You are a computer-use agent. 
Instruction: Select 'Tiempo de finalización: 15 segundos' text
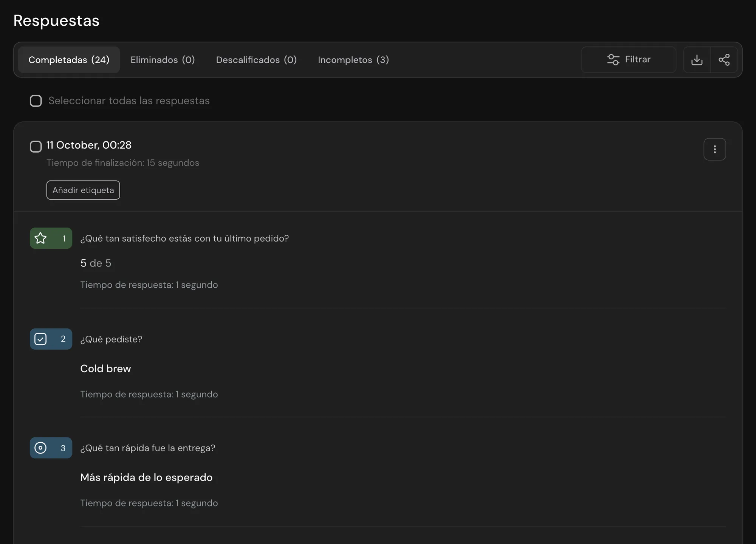pos(123,163)
